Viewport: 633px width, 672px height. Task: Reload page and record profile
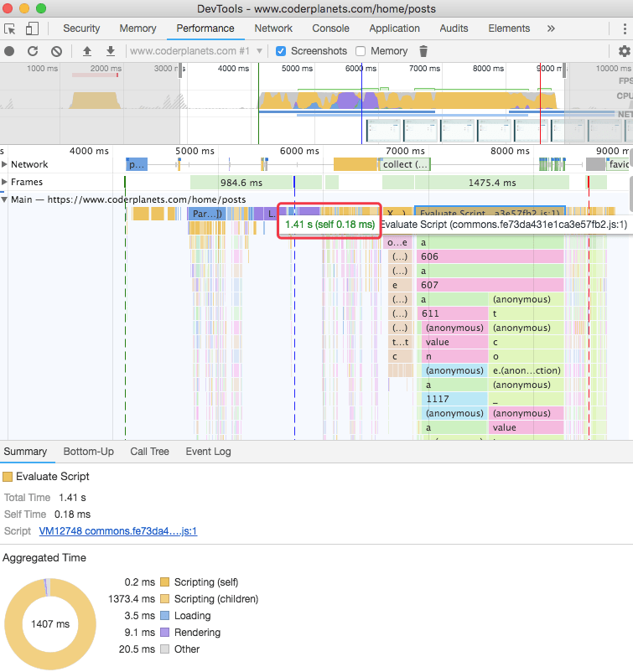tap(33, 51)
